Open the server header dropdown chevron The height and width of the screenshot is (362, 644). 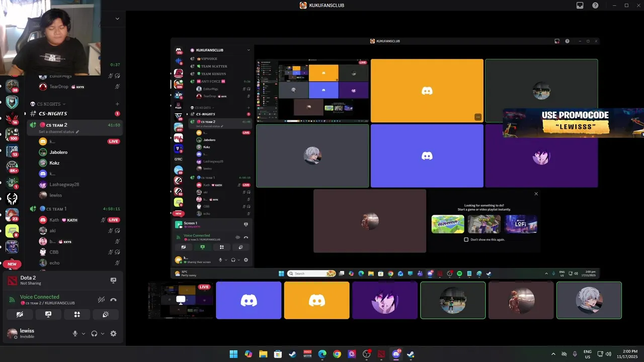tap(117, 19)
